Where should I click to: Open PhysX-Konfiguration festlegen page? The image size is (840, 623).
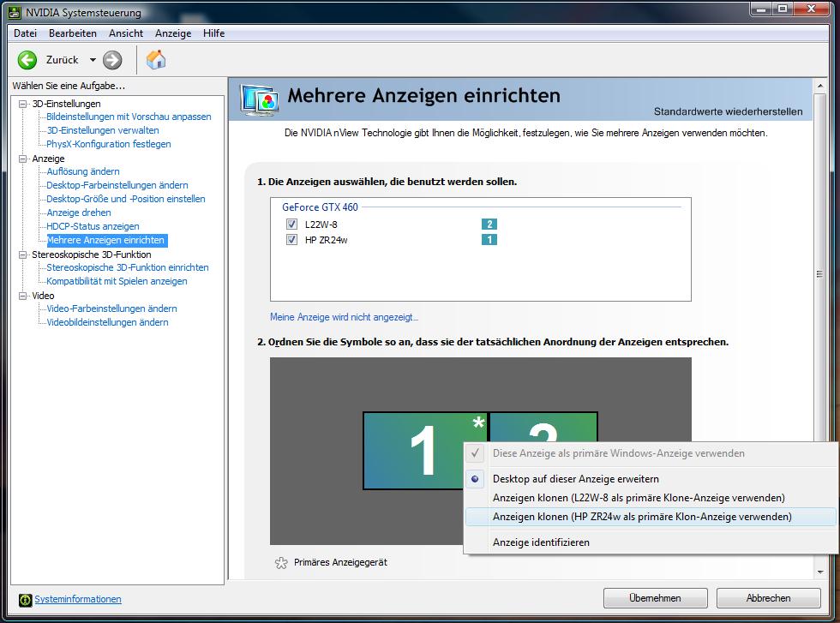[109, 144]
